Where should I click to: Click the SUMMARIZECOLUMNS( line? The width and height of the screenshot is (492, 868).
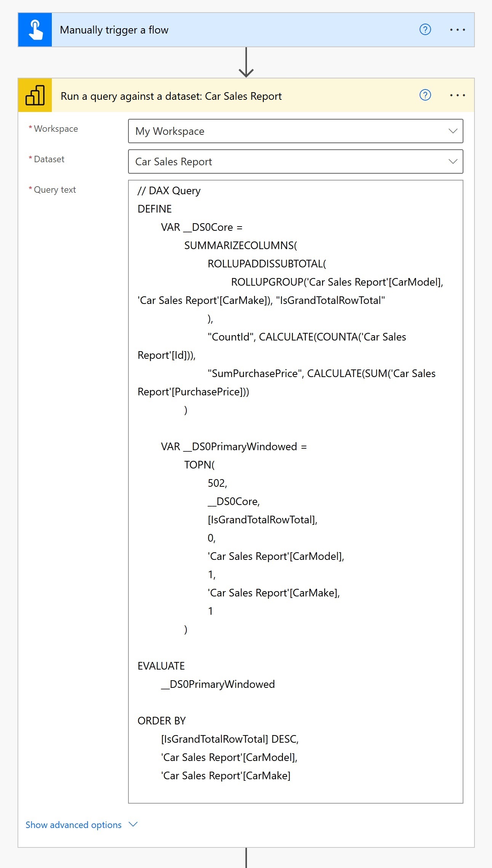point(240,245)
